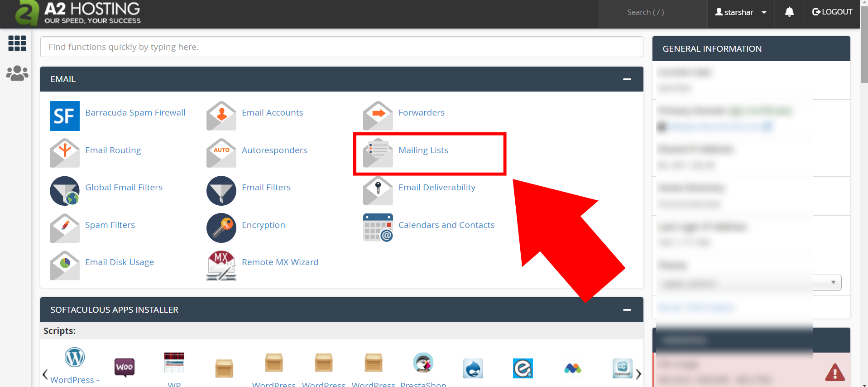Click the Scripts: label
Screen dimensions: 868x387
(59, 331)
